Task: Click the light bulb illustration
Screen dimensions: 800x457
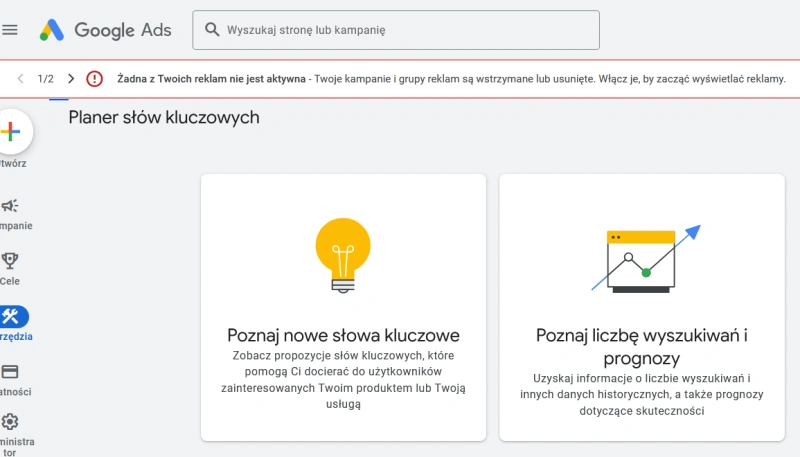Action: [343, 256]
